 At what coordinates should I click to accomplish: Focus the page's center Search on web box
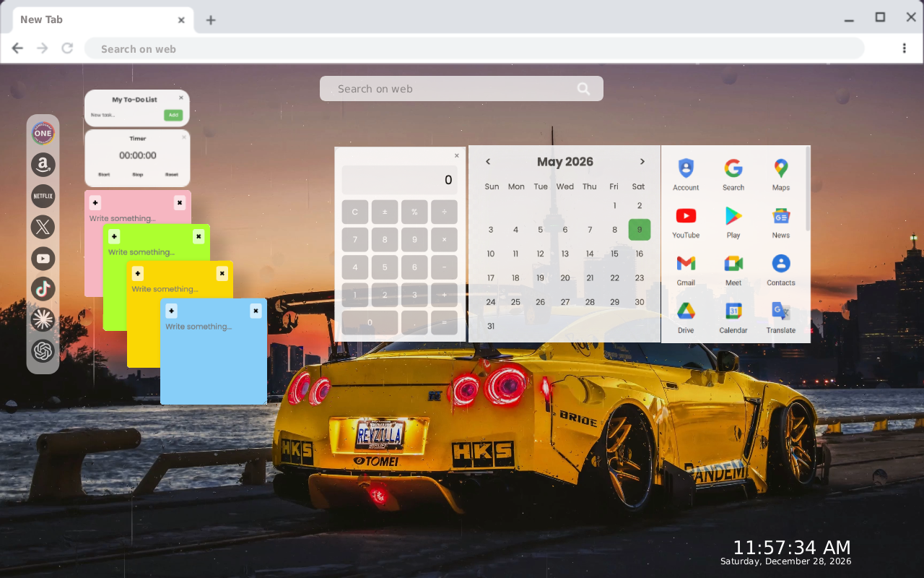(461, 89)
